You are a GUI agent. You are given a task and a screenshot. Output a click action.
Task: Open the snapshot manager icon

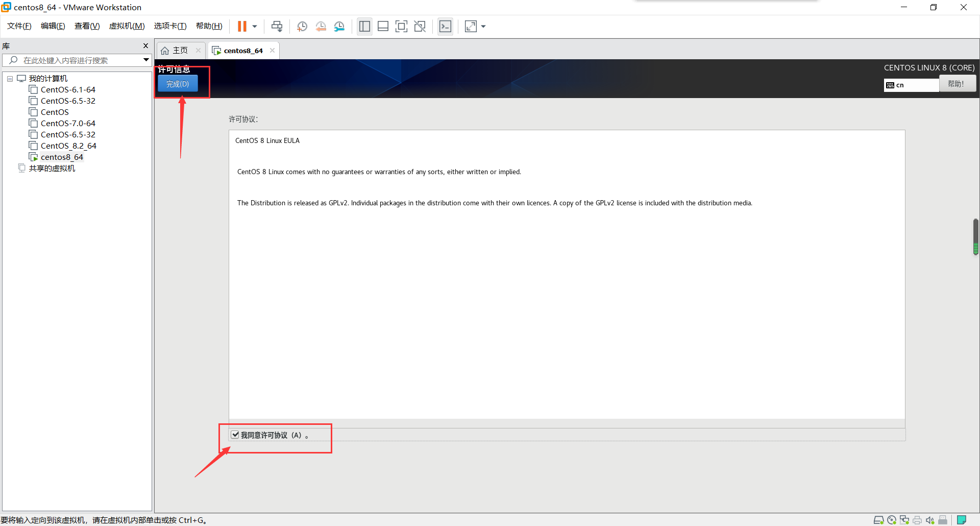tap(339, 26)
